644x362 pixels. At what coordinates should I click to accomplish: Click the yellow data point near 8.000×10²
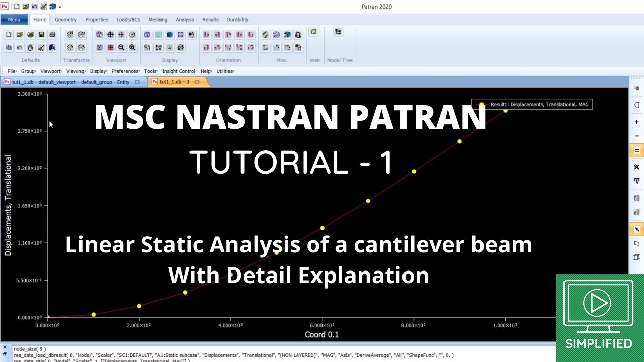tap(414, 172)
